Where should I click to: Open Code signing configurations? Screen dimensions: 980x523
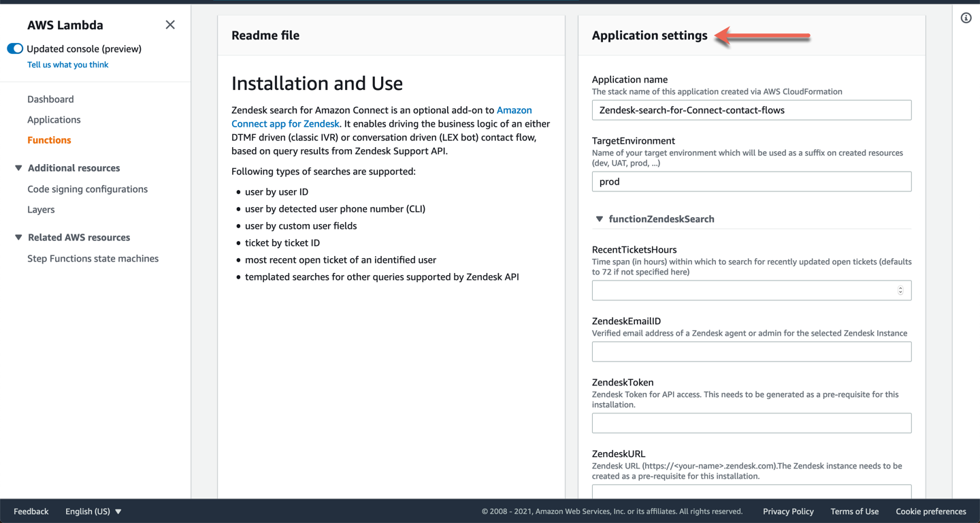tap(87, 189)
